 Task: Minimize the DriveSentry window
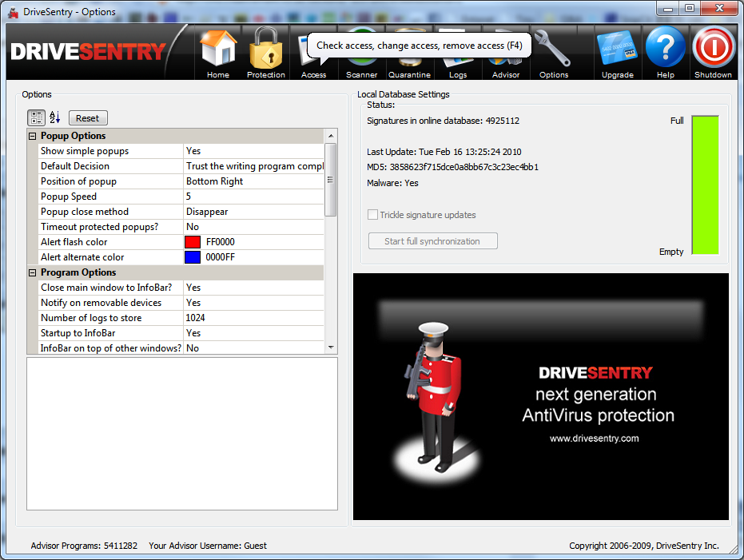coord(667,9)
